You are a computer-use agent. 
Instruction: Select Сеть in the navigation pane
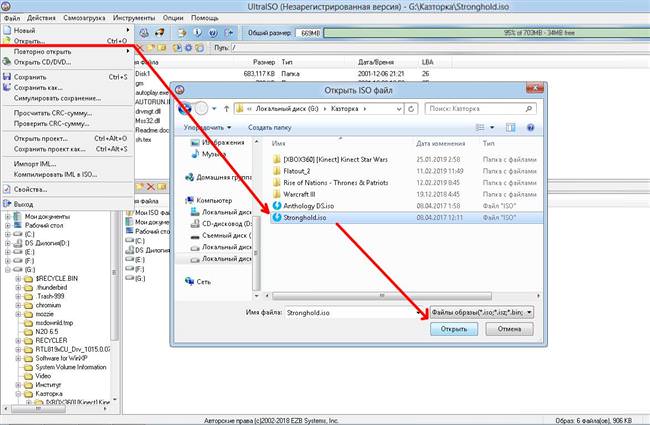(198, 282)
